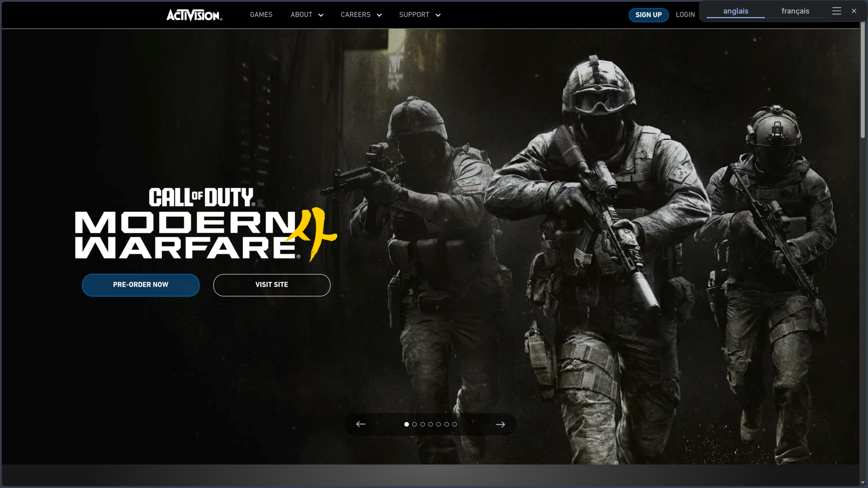Viewport: 868px width, 488px height.
Task: Click the LOGIN link
Action: [685, 14]
